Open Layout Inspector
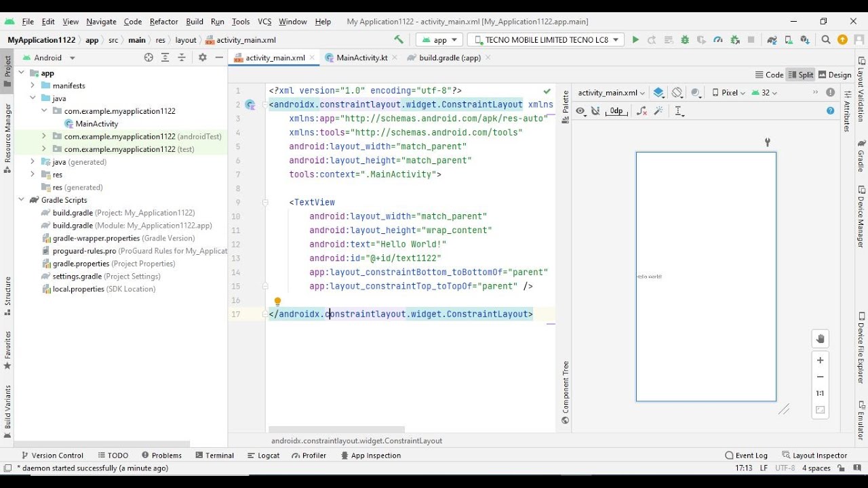868x488 pixels. [814, 455]
